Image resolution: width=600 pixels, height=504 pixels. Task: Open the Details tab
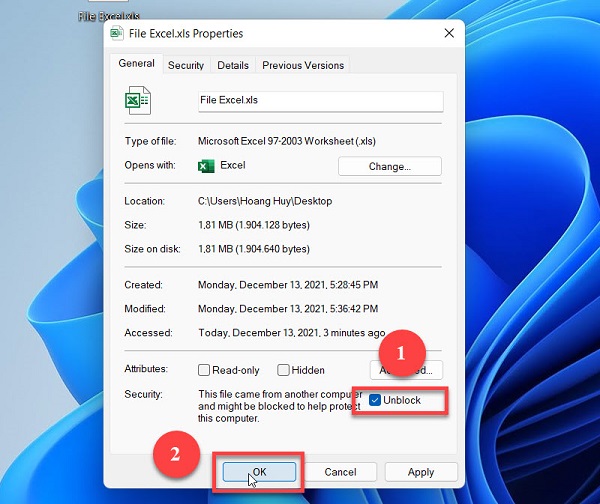coord(233,65)
